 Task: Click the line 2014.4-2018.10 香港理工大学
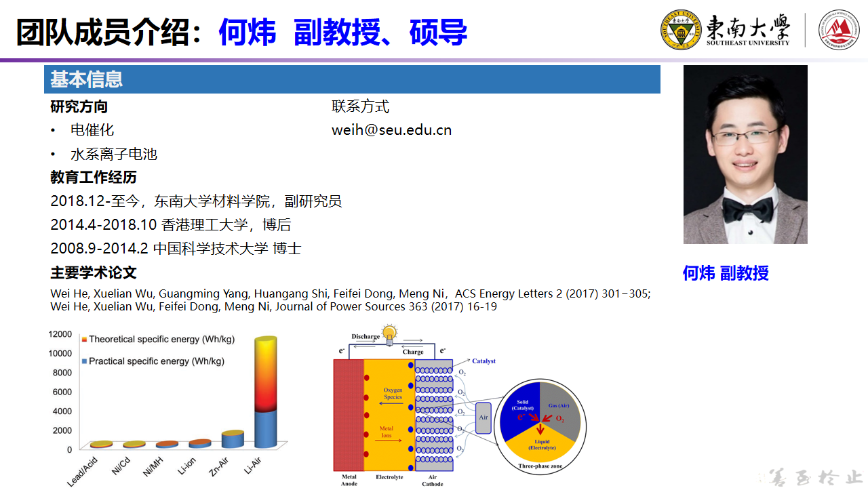pos(171,224)
